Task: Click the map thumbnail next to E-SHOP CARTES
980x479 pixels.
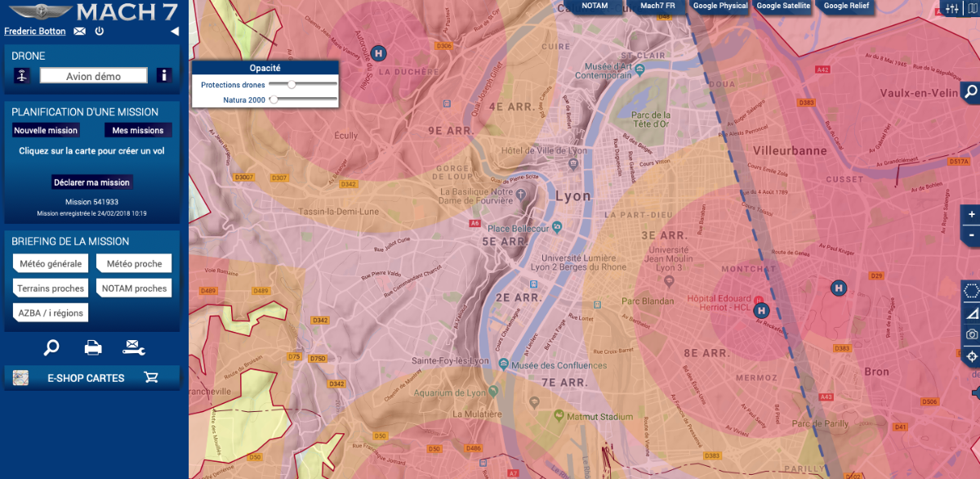Action: pyautogui.click(x=21, y=378)
